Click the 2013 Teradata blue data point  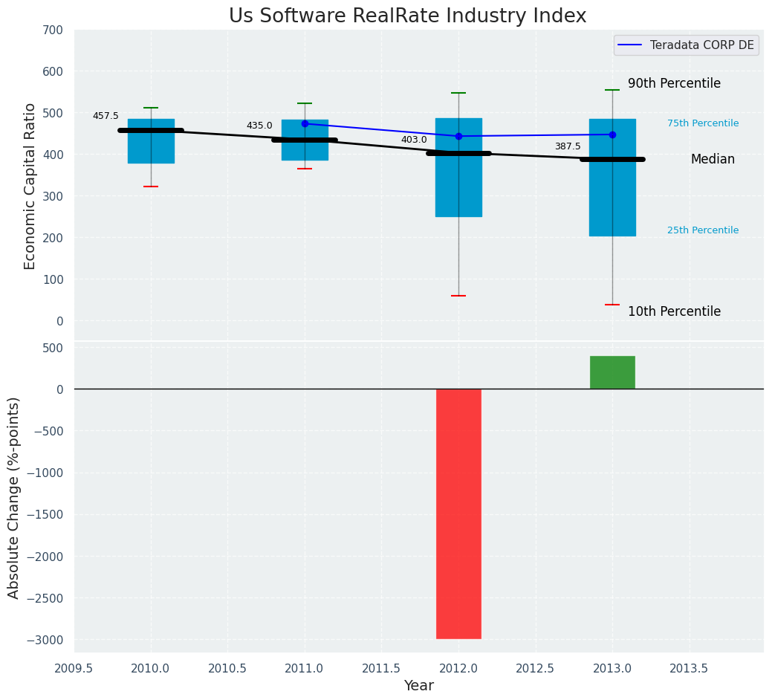coord(612,135)
